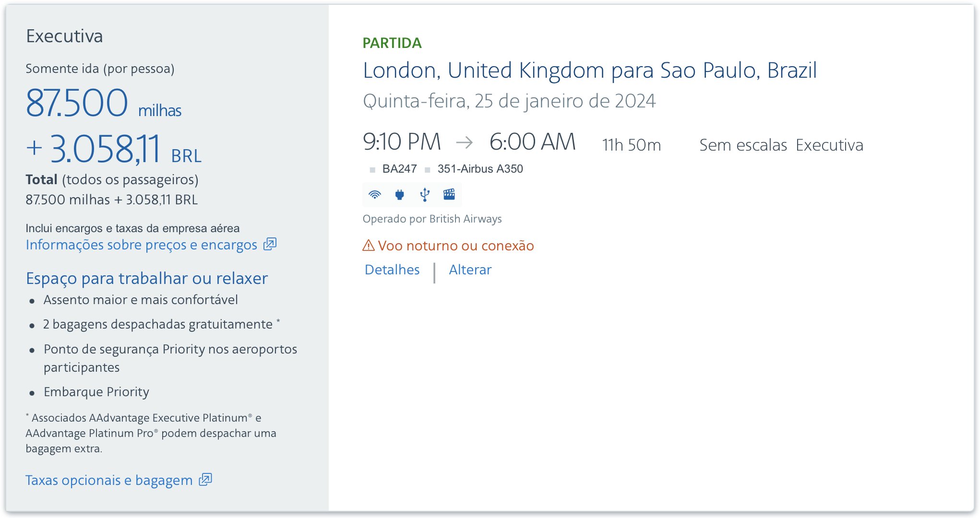Click the 87.500 milhas price
The image size is (980, 518).
coord(104,103)
